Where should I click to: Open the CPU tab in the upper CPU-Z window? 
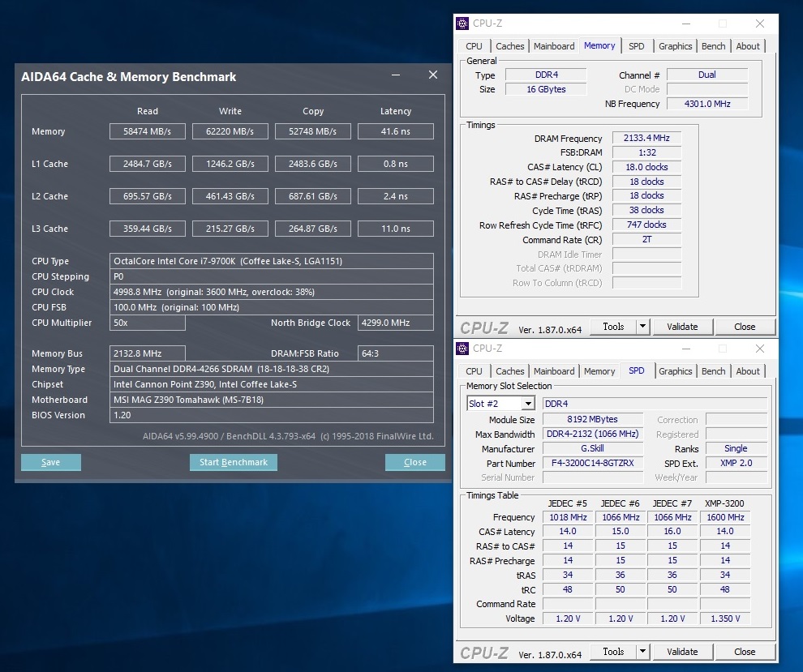click(x=474, y=46)
